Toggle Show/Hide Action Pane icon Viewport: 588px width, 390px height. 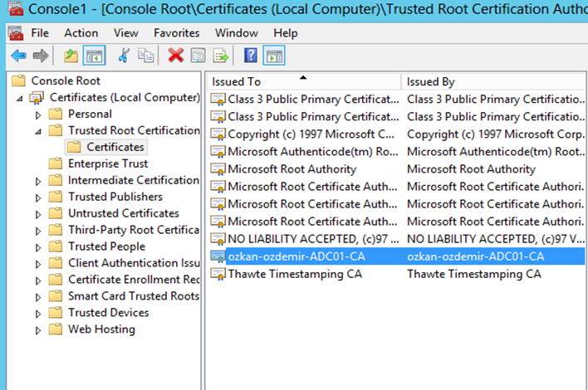274,56
